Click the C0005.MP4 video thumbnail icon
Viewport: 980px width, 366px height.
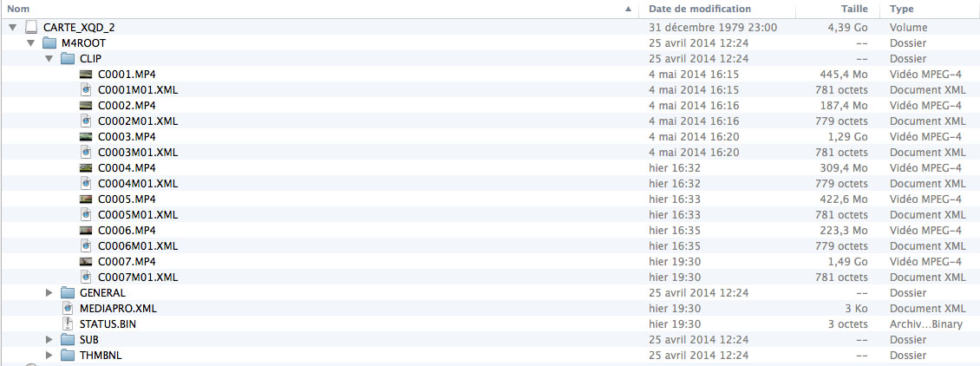click(x=86, y=199)
